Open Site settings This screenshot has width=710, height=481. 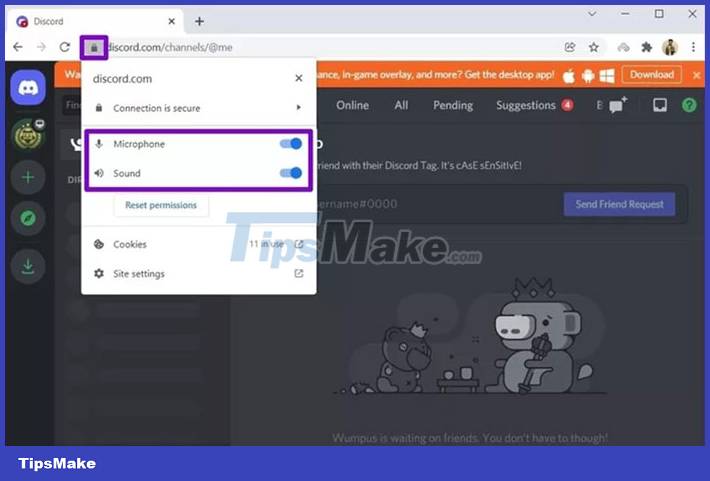tap(198, 274)
